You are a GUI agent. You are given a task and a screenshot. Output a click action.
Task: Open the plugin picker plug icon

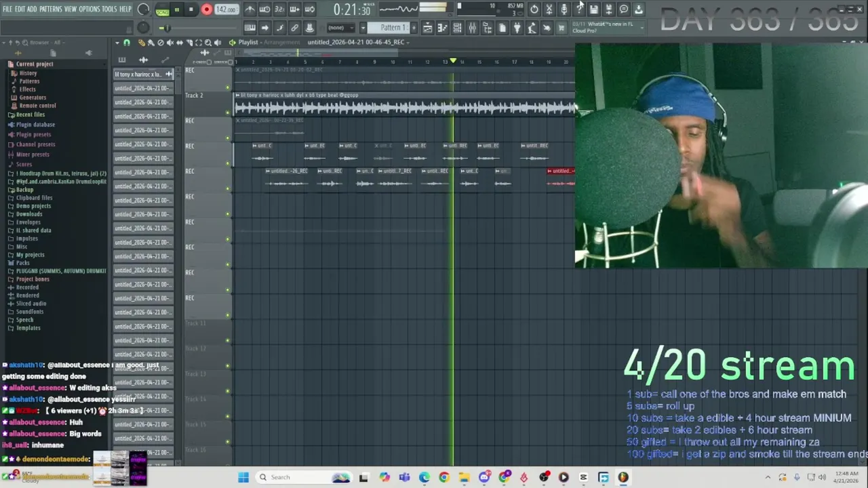coord(517,28)
